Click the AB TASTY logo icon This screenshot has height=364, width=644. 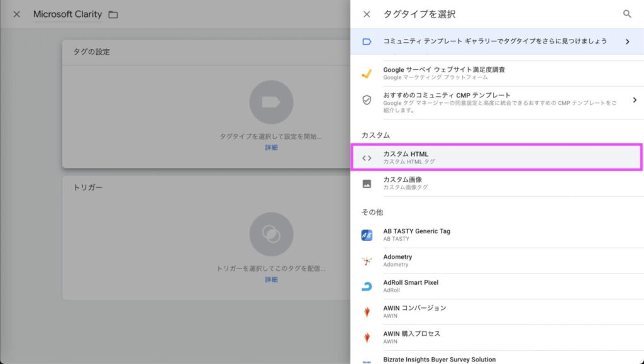[x=367, y=235]
